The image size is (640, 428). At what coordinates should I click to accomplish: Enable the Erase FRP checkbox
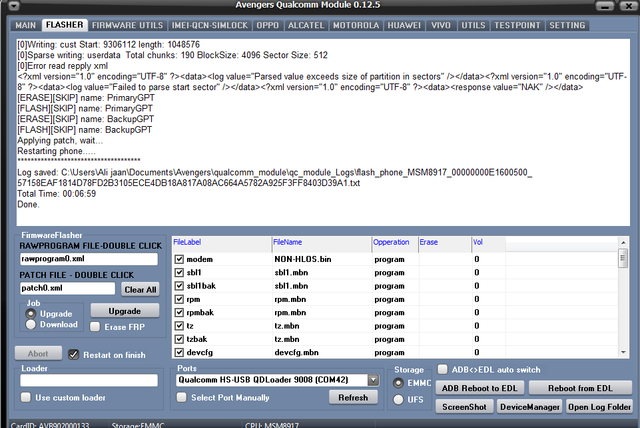pyautogui.click(x=95, y=327)
